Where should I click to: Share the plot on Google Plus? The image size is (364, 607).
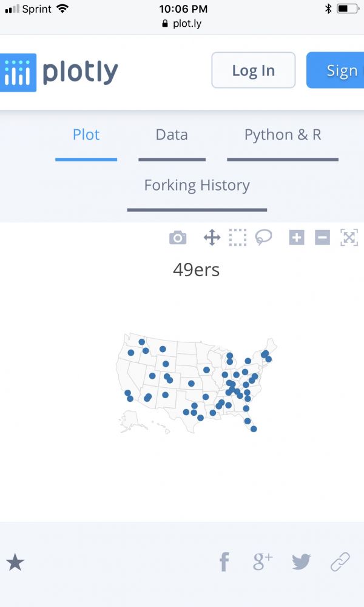coord(263,562)
